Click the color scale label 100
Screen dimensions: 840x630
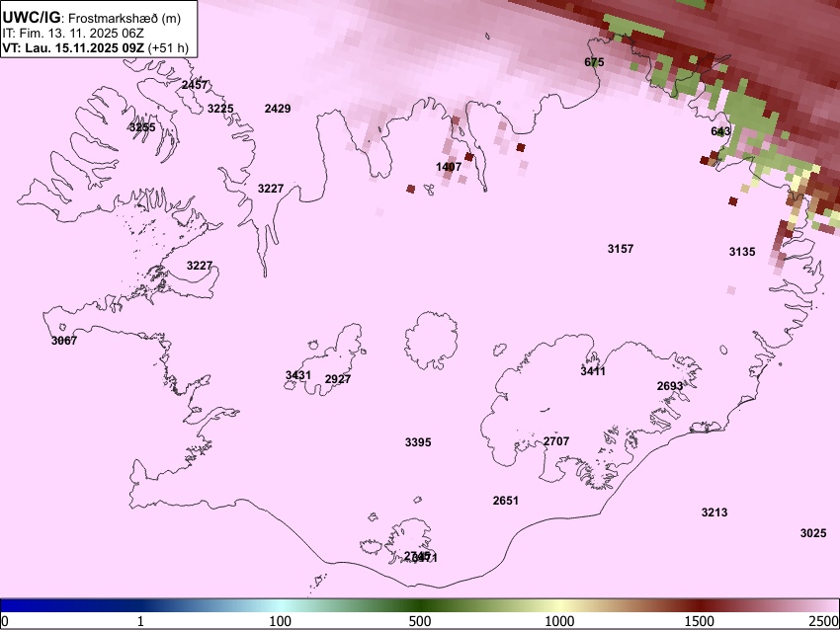281,621
